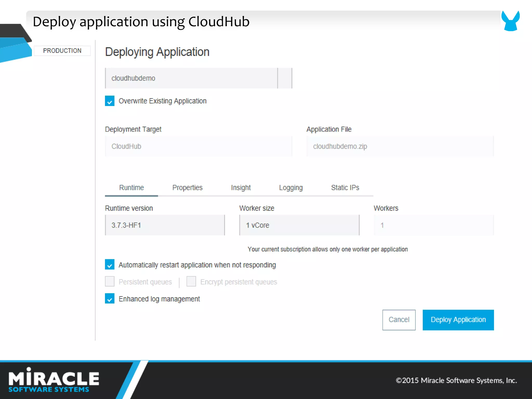Click the 2015 Miracle Software Systems copyright text
The height and width of the screenshot is (399, 532).
456,380
